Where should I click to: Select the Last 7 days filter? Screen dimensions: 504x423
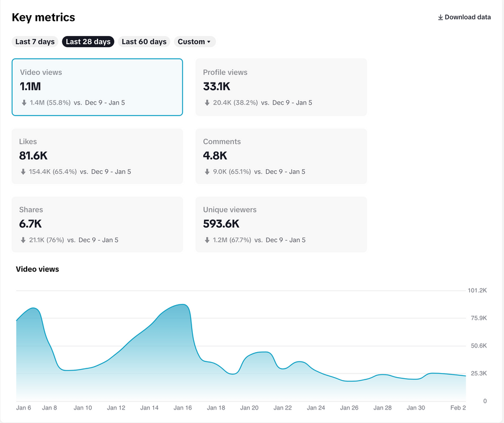pyautogui.click(x=35, y=42)
